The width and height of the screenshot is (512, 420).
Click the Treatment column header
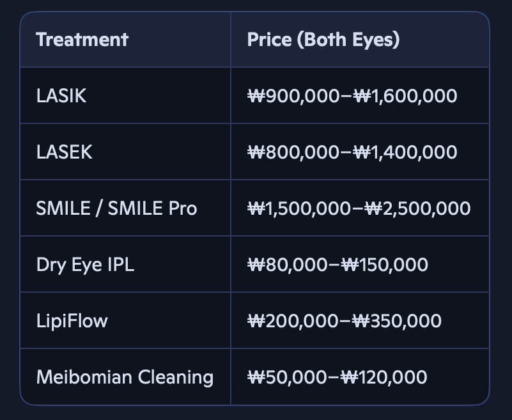point(125,40)
